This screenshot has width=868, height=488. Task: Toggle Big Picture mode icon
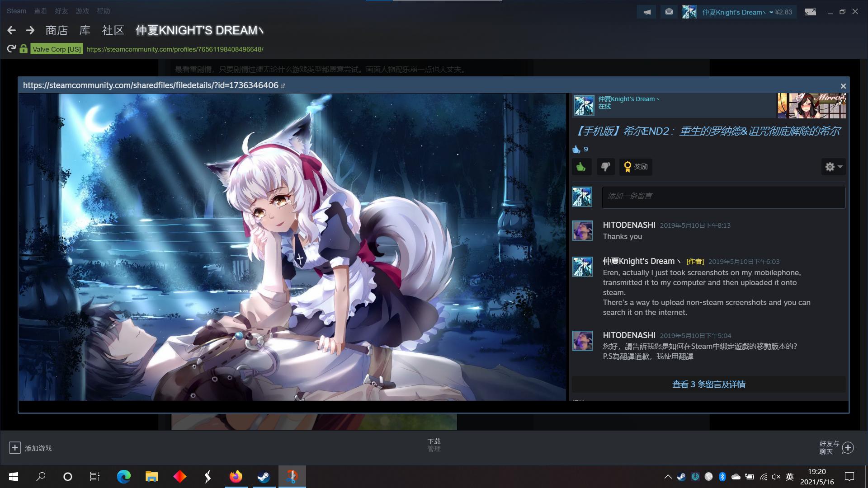[x=810, y=12]
